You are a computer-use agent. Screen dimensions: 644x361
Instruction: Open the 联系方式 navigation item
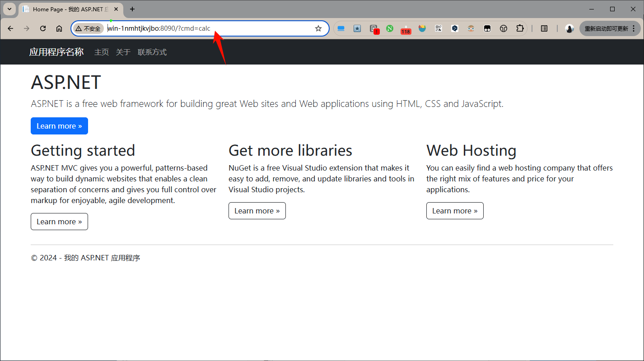[152, 52]
